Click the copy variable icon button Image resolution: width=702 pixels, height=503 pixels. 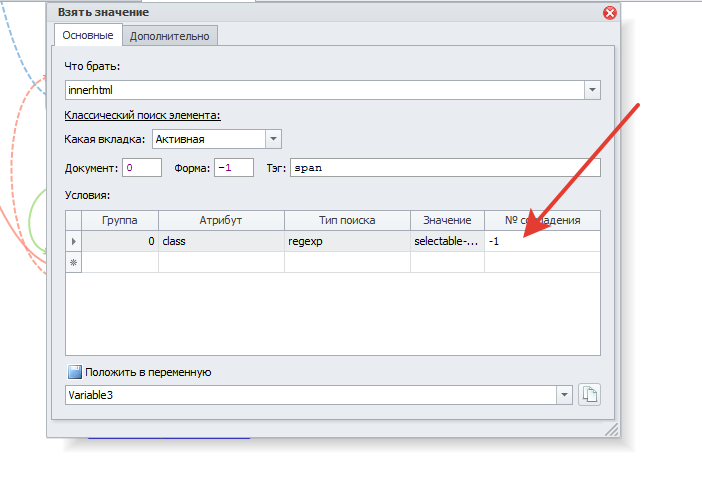pos(589,395)
